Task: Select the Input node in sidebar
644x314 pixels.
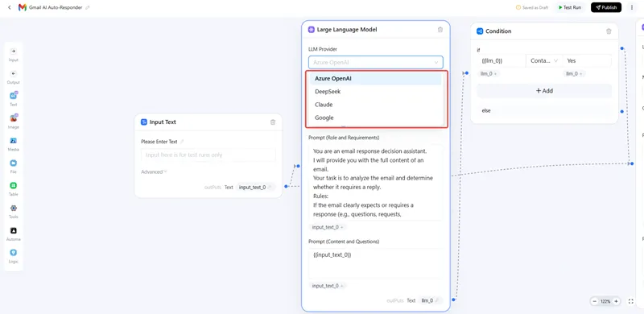Action: coord(14,55)
